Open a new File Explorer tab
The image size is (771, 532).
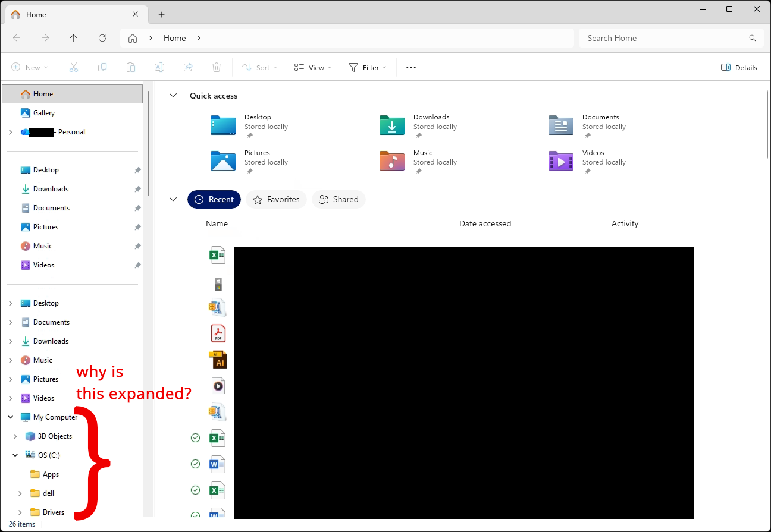[x=161, y=14]
